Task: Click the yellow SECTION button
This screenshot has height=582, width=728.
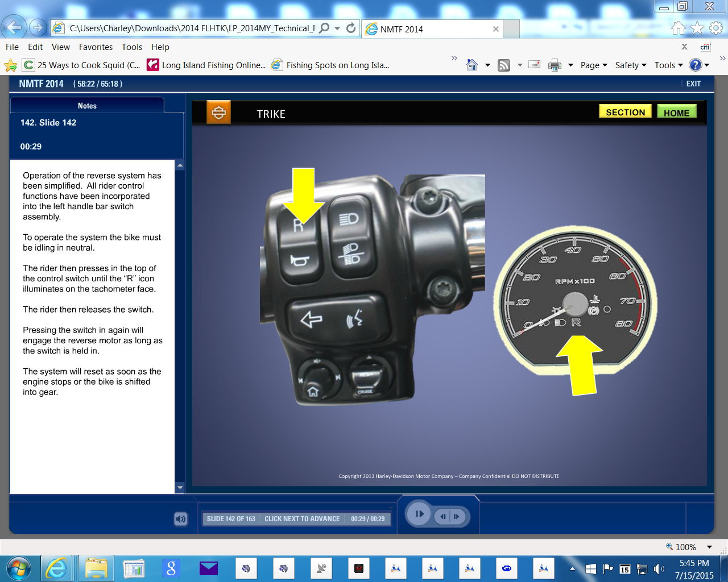Action: point(625,112)
